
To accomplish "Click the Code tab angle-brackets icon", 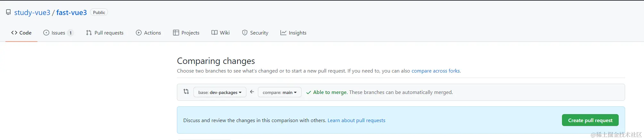I will (14, 33).
